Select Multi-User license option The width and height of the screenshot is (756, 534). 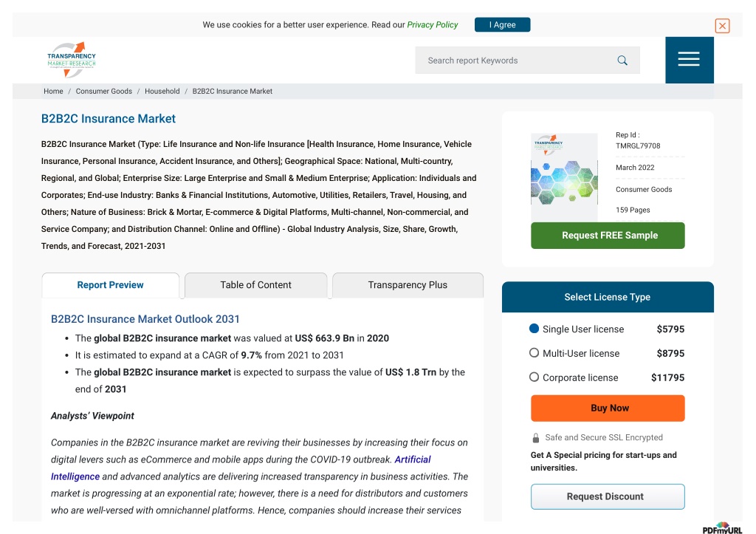[x=534, y=352]
